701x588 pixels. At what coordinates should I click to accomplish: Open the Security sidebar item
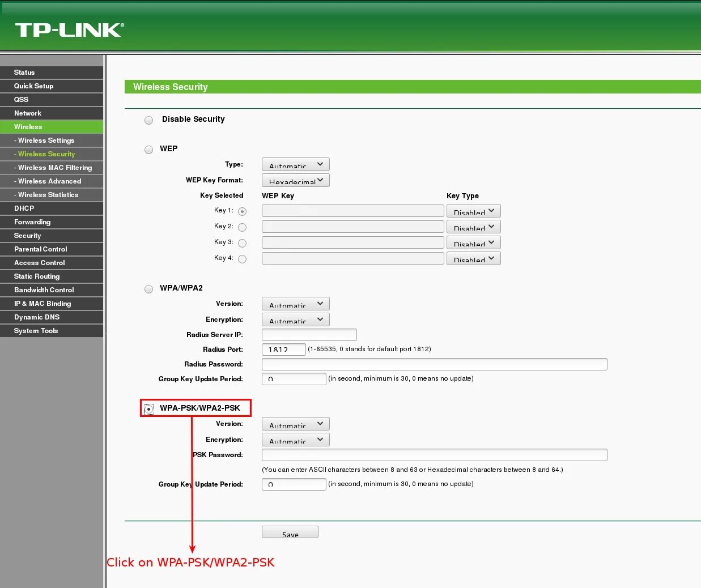[52, 236]
